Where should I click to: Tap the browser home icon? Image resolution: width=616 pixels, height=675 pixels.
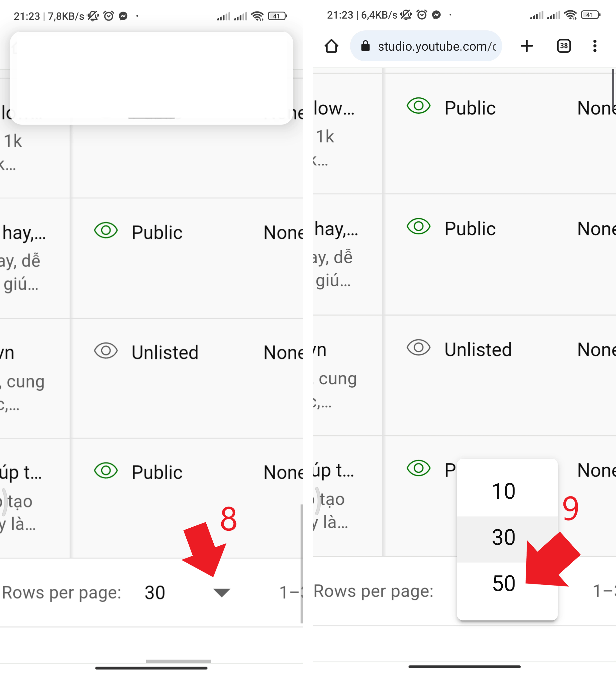[331, 46]
